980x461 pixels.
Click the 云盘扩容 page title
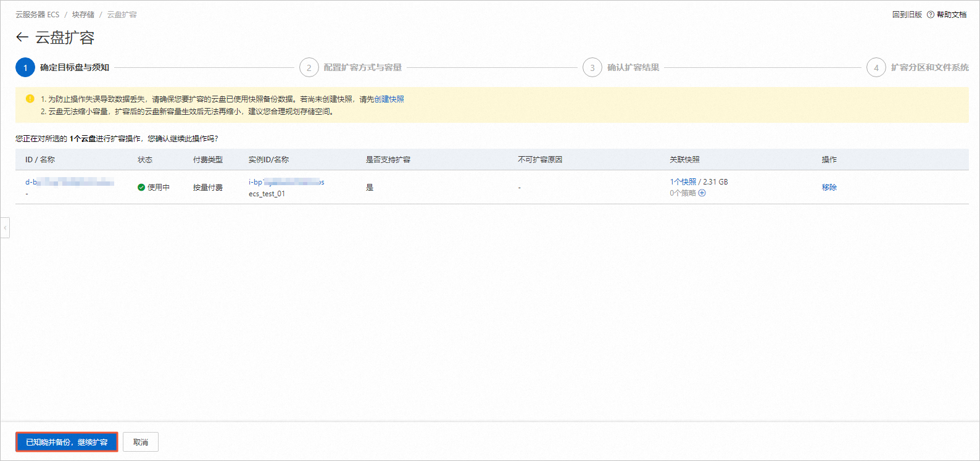pyautogui.click(x=65, y=38)
